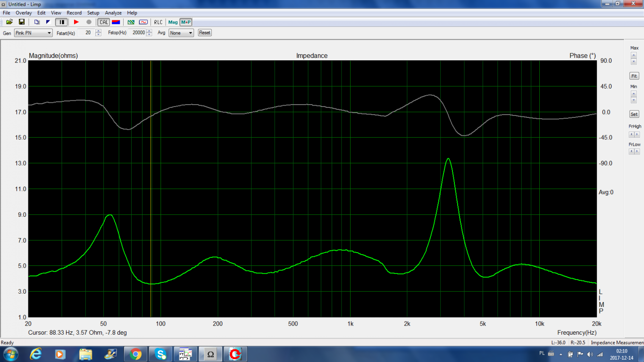
Task: Click the Fstop(Hz) value field
Action: pyautogui.click(x=137, y=33)
